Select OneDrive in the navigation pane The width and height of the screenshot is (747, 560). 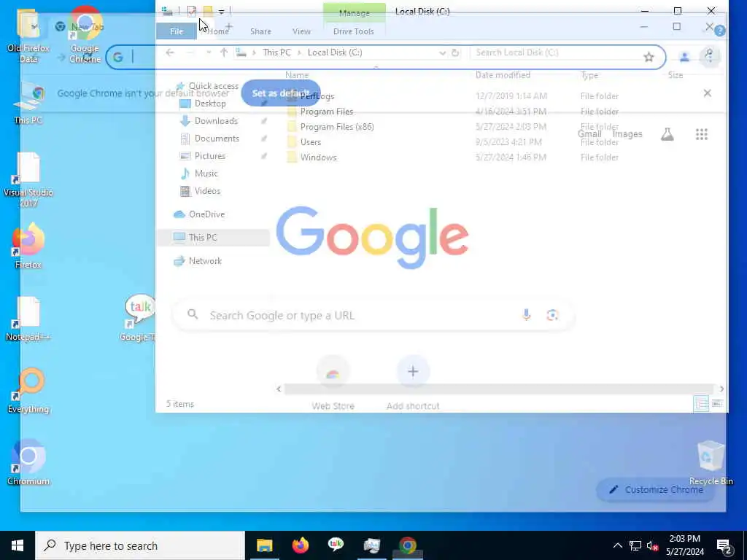click(200, 215)
